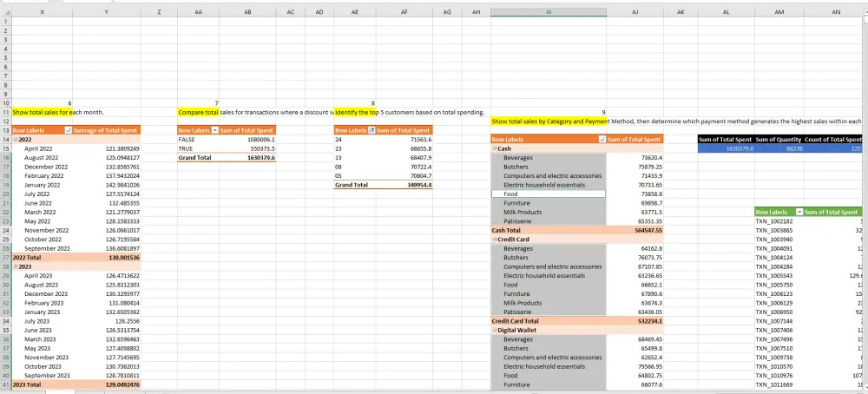
Task: Select the Cash Total value 564547.55
Action: pos(635,230)
